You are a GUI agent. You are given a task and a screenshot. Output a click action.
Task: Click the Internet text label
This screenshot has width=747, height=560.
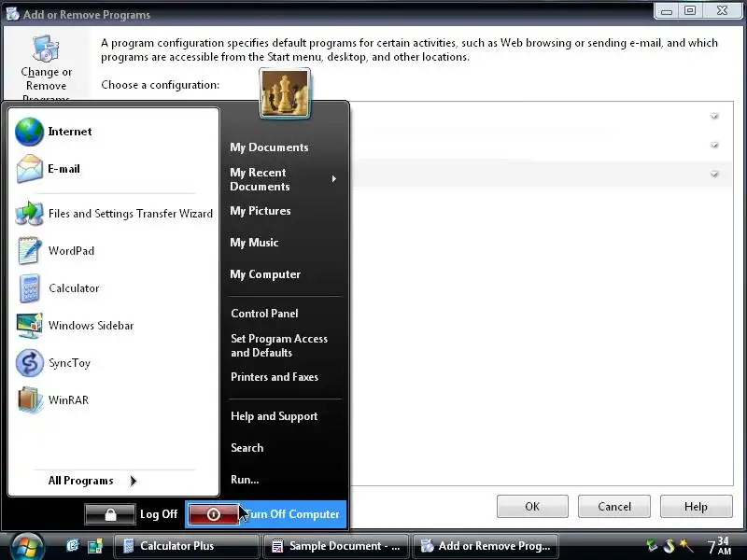click(70, 132)
